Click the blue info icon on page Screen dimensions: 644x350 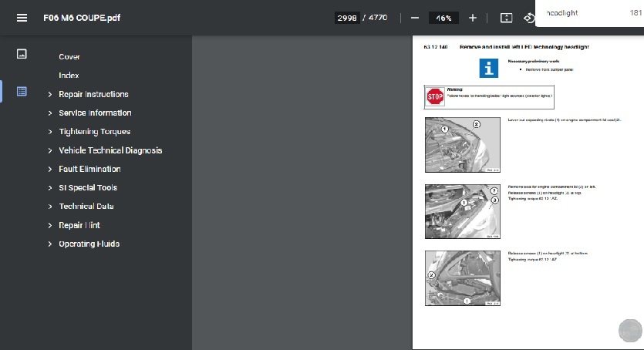[x=489, y=68]
